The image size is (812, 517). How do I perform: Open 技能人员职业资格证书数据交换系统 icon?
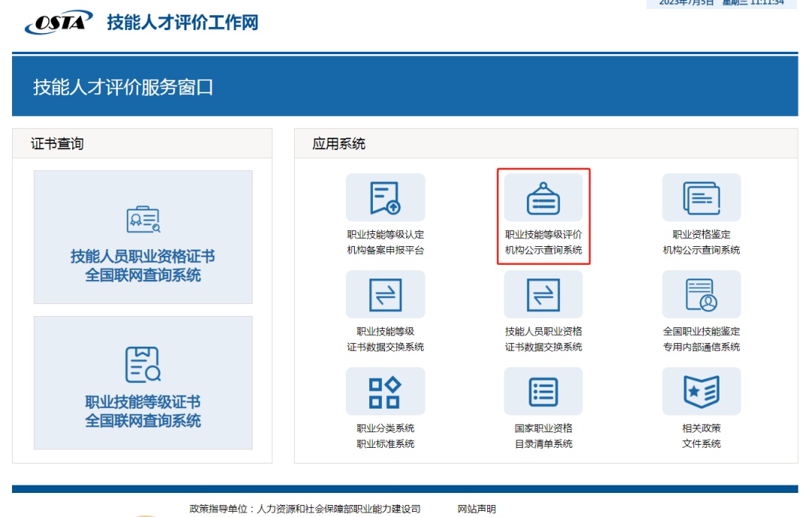pos(543,294)
